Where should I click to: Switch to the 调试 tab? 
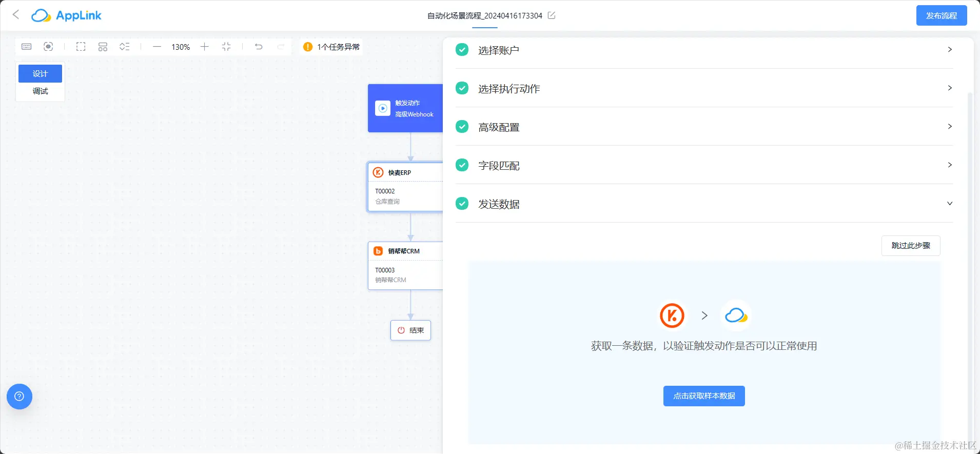click(x=40, y=91)
